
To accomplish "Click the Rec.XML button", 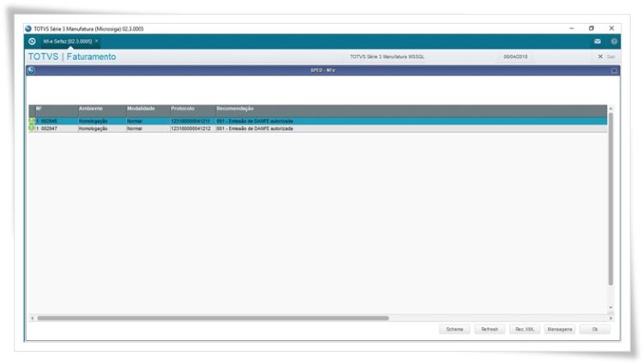I will point(525,329).
